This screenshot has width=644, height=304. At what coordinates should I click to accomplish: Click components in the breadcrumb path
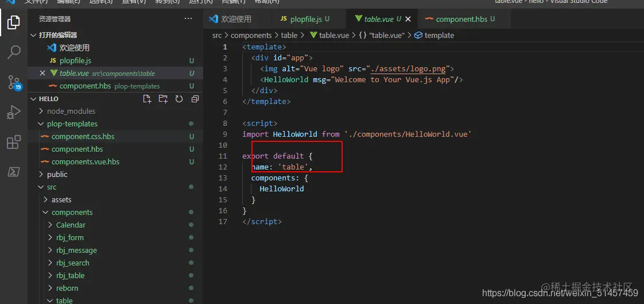pos(251,36)
